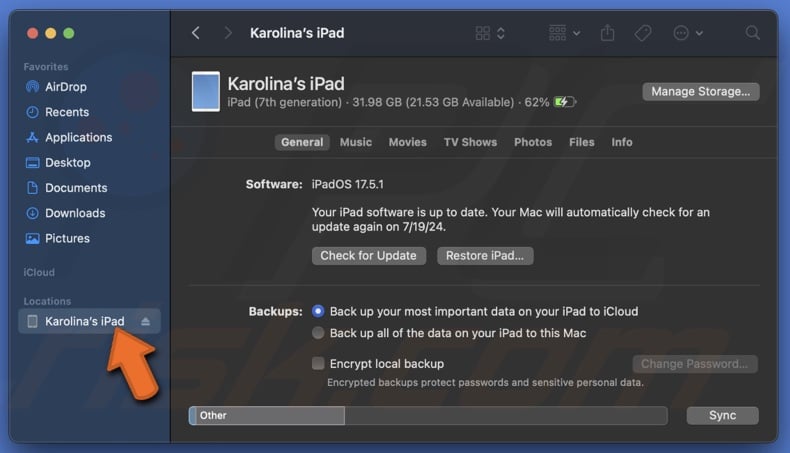Go forward with the right chevron arrow

click(x=228, y=33)
